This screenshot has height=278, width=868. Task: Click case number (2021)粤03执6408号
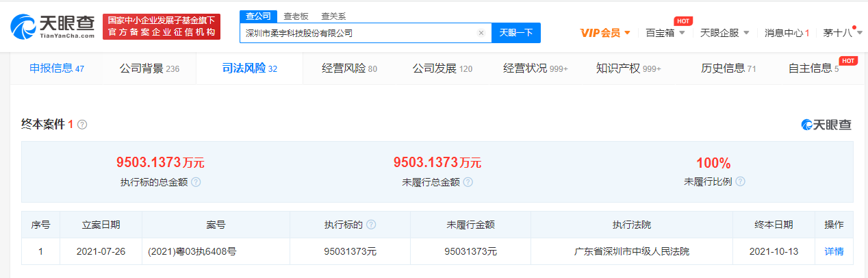(x=192, y=251)
